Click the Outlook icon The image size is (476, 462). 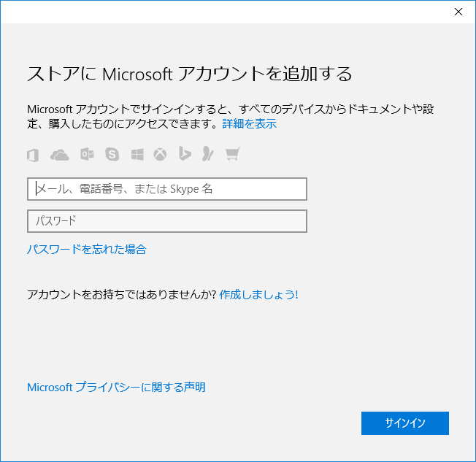click(86, 155)
